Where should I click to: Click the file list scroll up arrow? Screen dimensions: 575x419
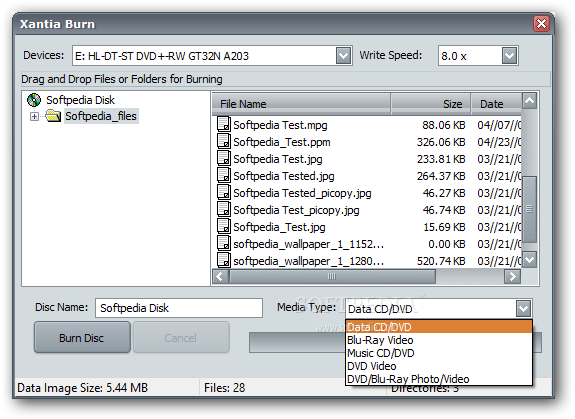pos(529,100)
